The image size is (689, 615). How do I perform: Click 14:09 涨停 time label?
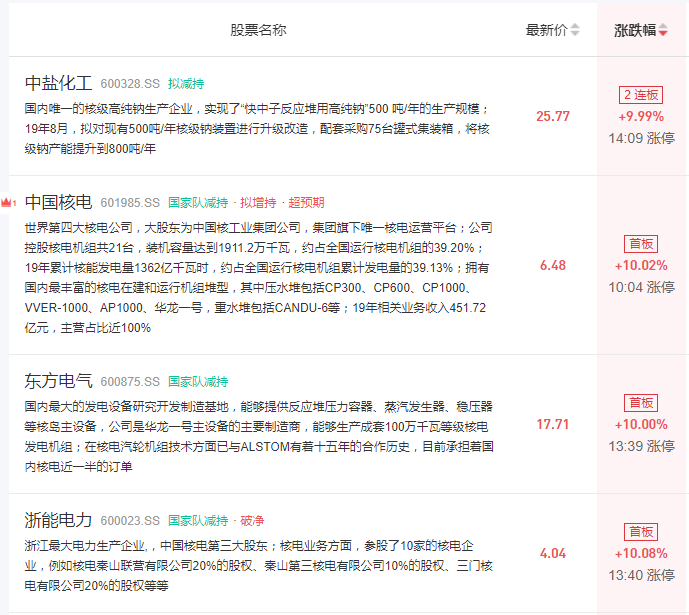pos(642,138)
